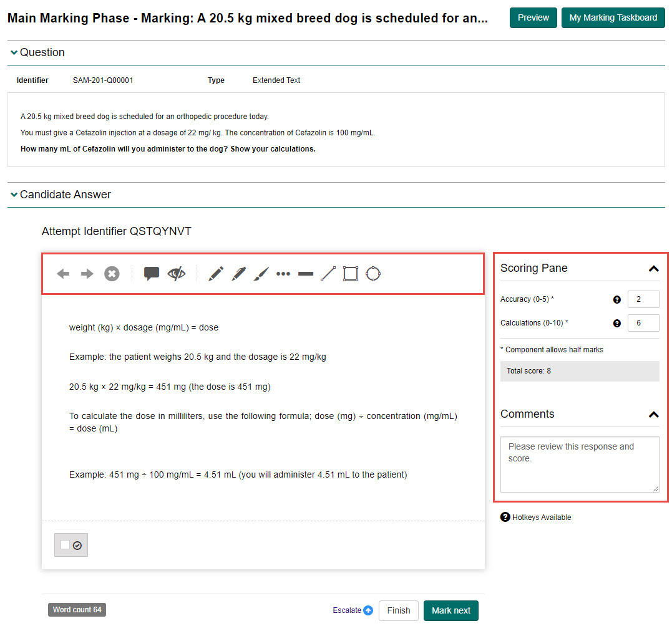The image size is (672, 626).
Task: Collapse the Comments panel chevron
Action: (653, 415)
